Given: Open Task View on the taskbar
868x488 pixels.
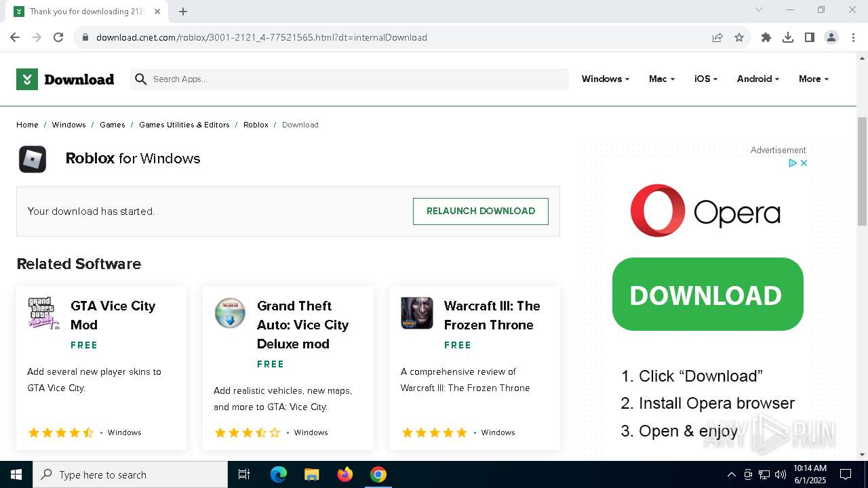Looking at the screenshot, I should click(x=244, y=474).
